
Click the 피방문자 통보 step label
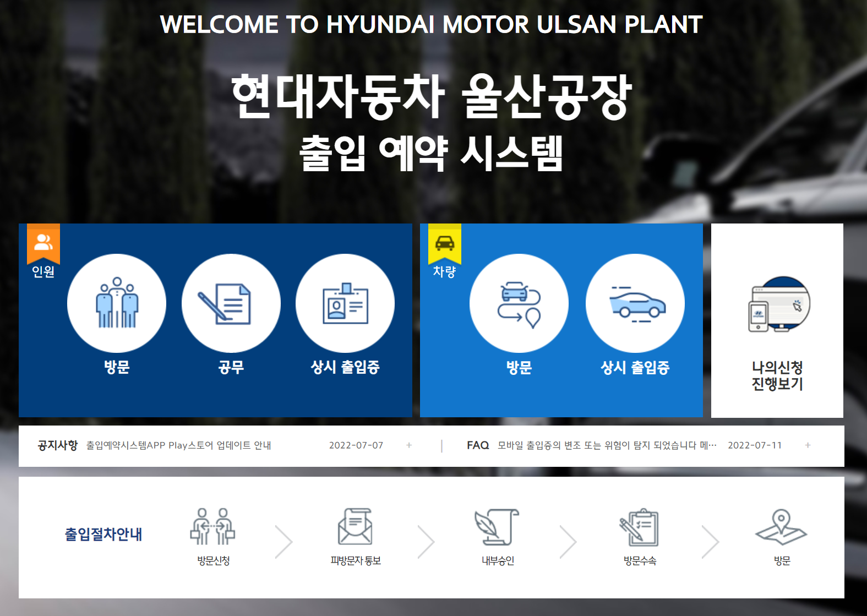356,561
